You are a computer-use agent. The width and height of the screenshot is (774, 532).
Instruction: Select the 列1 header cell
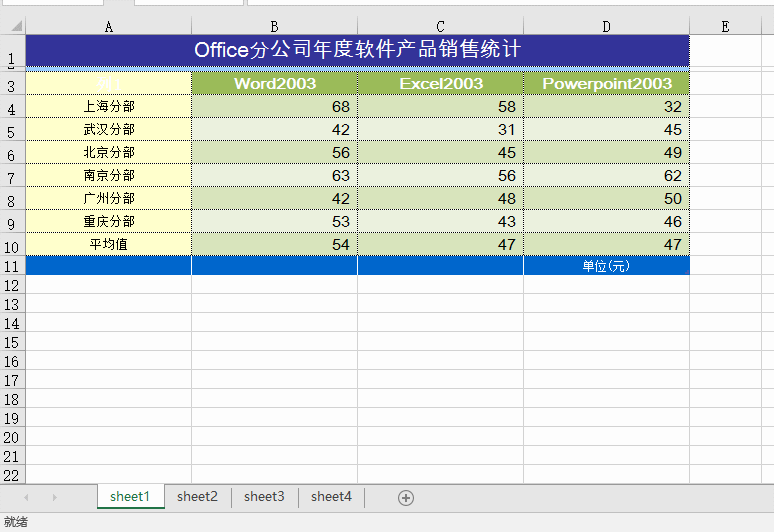pos(109,83)
